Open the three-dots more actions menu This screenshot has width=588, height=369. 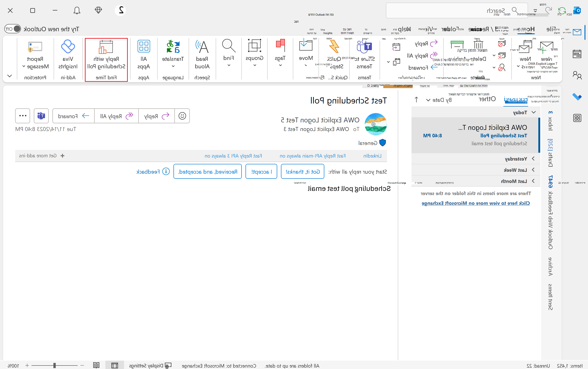pyautogui.click(x=23, y=116)
